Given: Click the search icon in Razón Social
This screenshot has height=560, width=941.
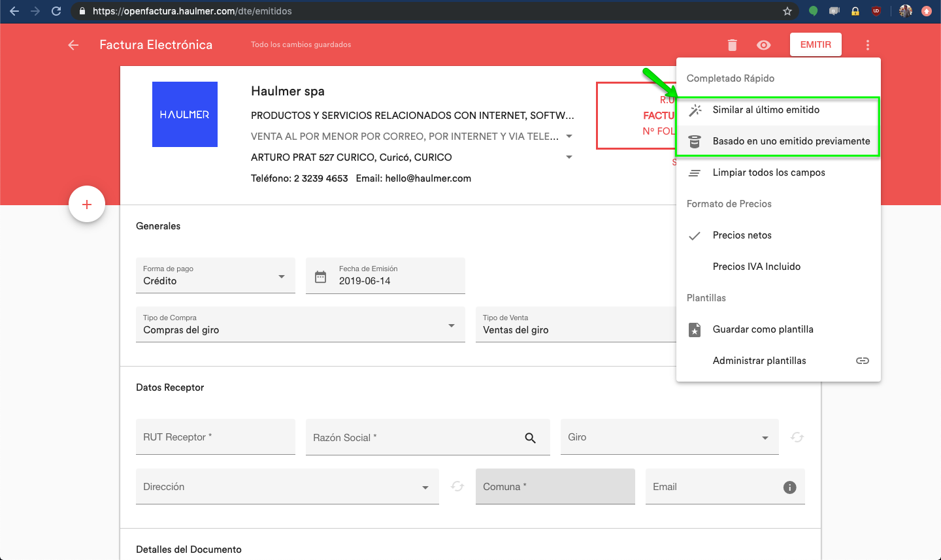Looking at the screenshot, I should [x=530, y=438].
